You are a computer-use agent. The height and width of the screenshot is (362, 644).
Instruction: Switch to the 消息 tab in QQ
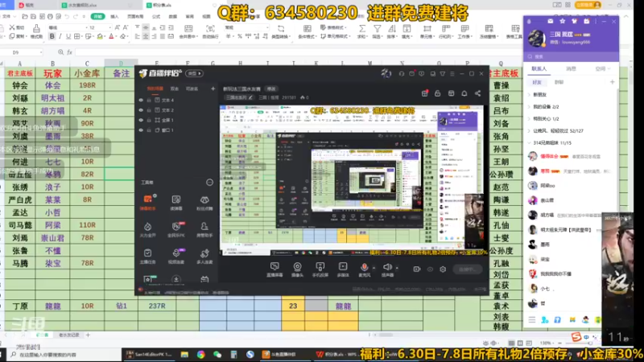(571, 69)
